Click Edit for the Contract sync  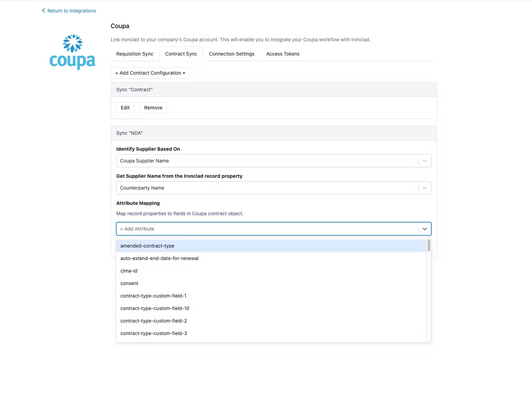click(125, 108)
